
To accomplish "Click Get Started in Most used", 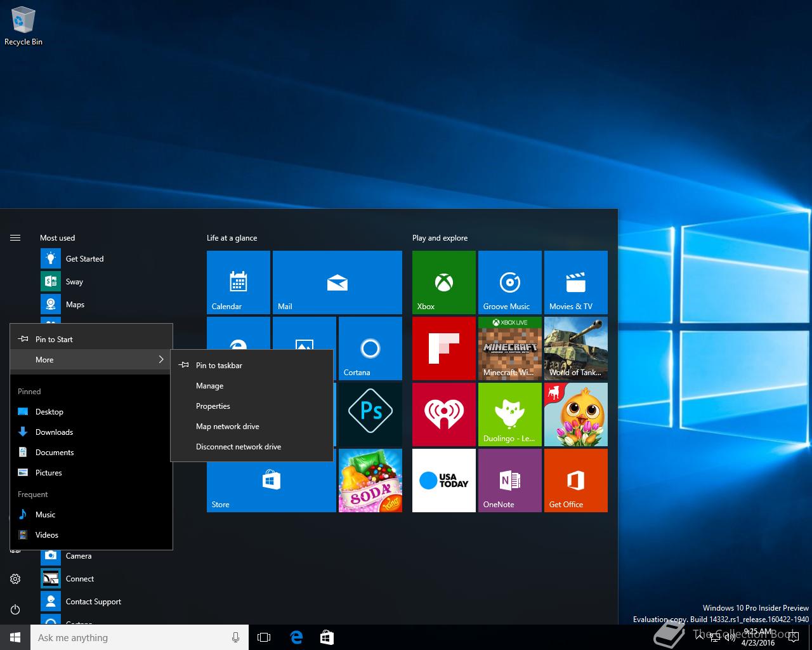I will 84,259.
